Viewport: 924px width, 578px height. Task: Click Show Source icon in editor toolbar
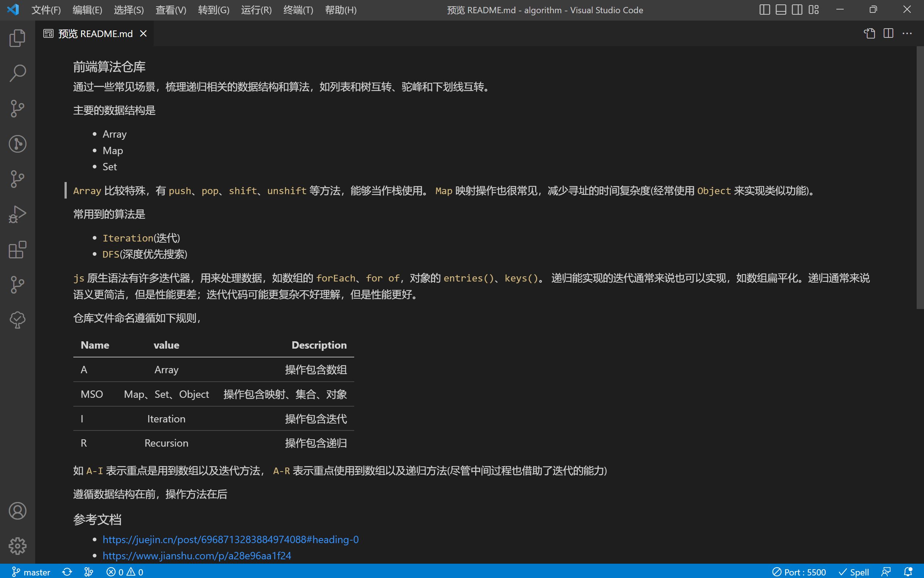pos(870,34)
